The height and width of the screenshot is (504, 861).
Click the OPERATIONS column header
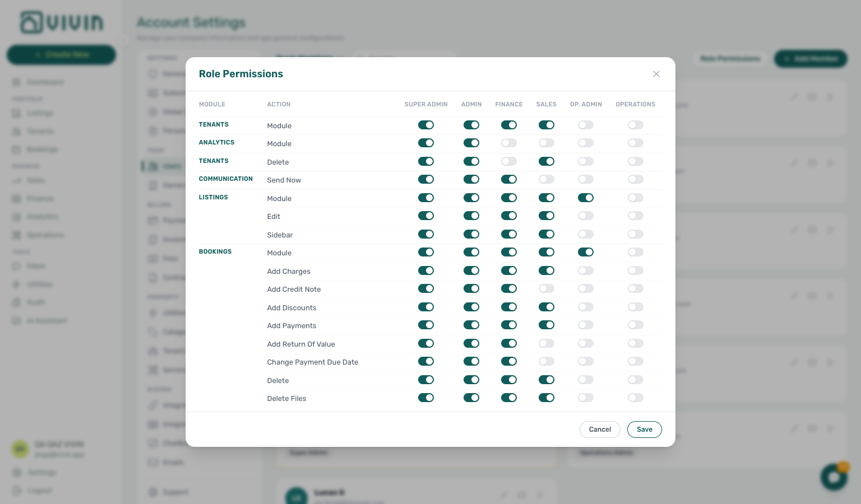[x=636, y=104]
